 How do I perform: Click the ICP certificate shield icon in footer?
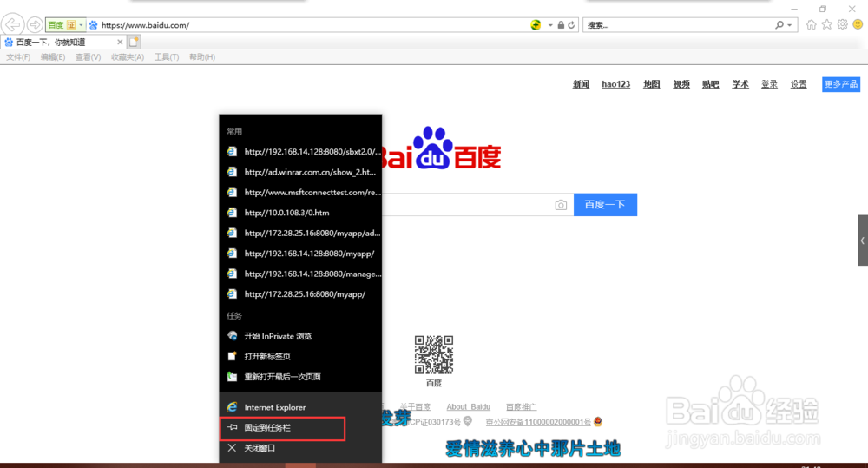(x=468, y=421)
